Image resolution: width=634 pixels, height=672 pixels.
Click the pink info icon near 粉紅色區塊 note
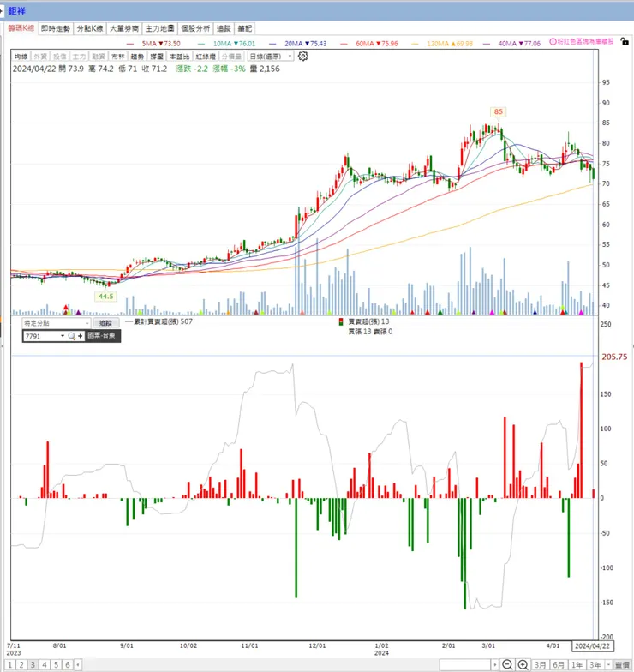[x=553, y=41]
